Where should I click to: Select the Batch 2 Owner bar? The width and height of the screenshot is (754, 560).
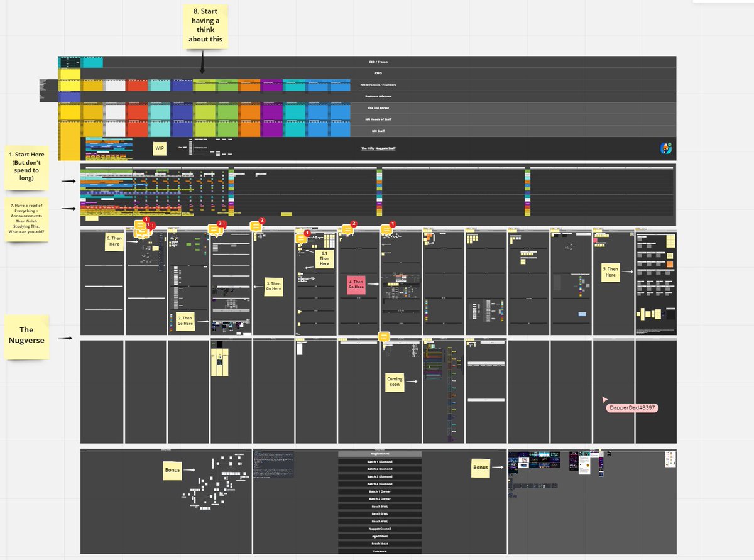click(380, 499)
